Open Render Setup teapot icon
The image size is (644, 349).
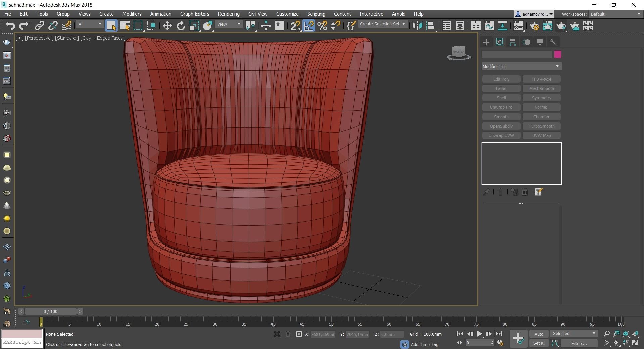coord(534,26)
